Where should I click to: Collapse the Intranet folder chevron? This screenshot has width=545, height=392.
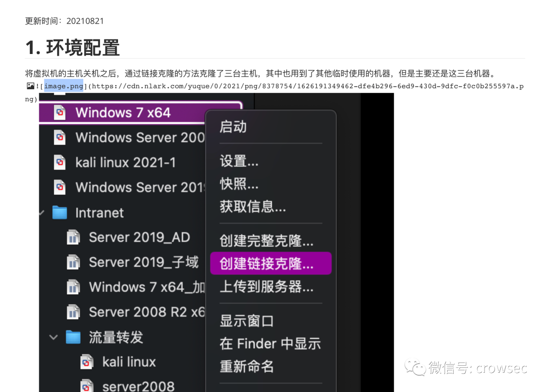tap(42, 213)
